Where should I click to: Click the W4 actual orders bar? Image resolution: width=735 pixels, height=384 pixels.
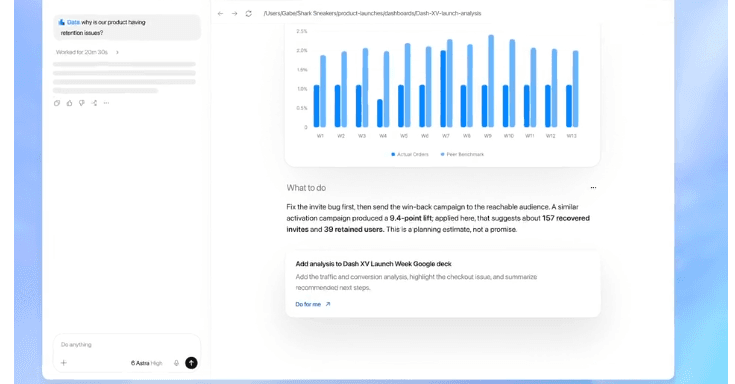tap(380, 113)
